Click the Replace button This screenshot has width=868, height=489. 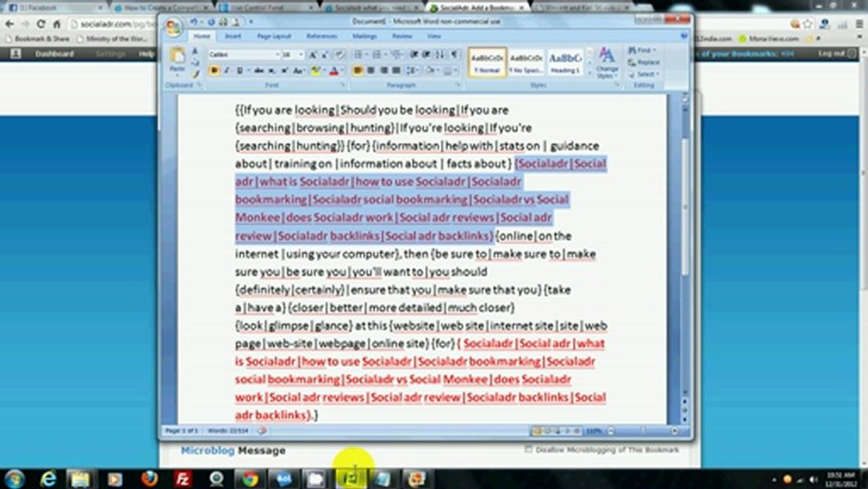(x=643, y=62)
